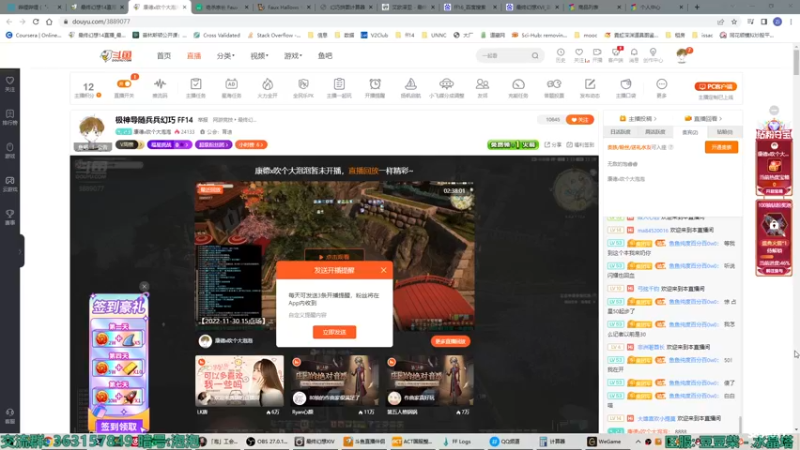
Task: Open WeGame in the taskbar
Action: [x=605, y=441]
